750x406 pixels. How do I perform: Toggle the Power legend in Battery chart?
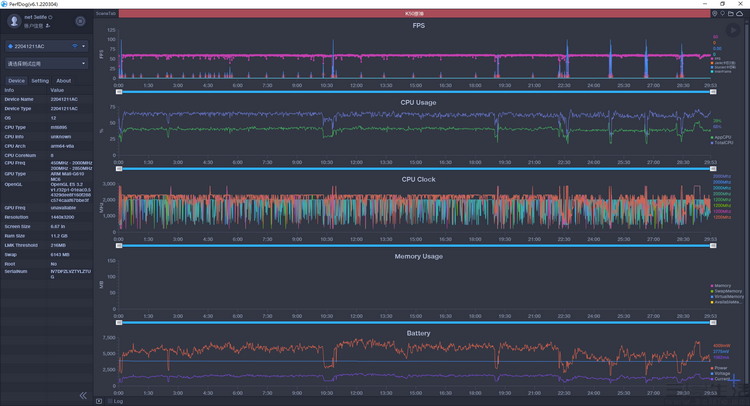point(719,368)
